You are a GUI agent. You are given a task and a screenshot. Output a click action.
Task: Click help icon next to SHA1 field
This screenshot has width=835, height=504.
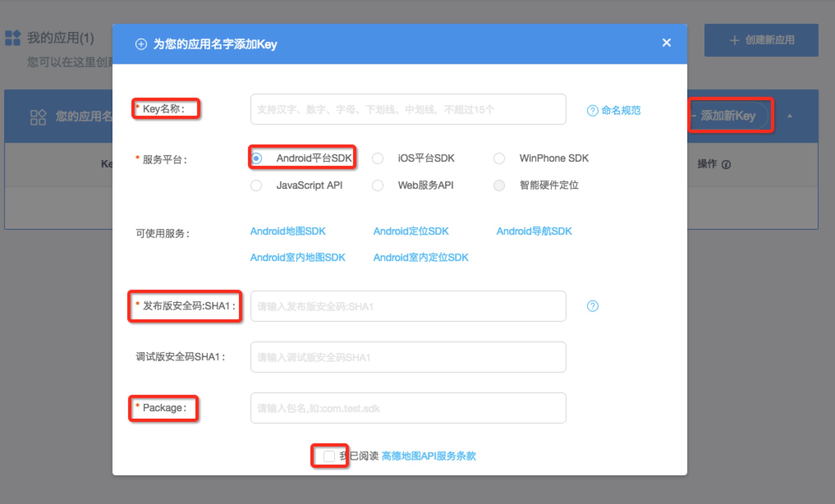click(592, 306)
